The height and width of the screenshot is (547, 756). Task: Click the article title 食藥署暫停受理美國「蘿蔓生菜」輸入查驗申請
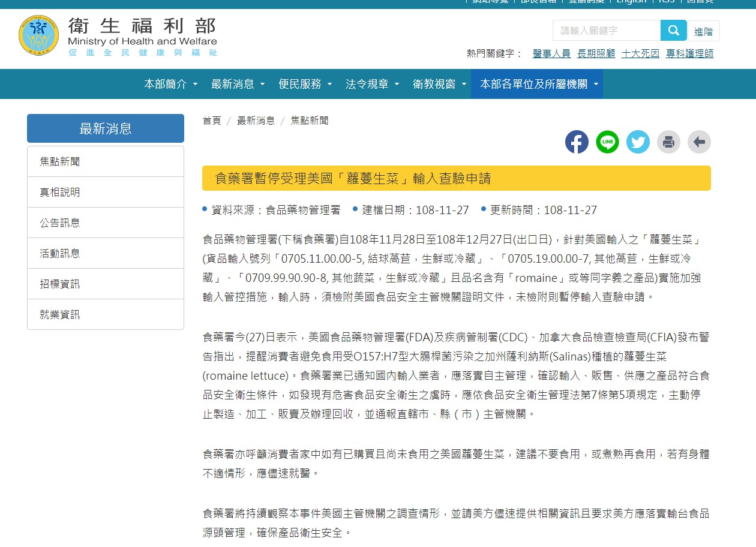click(353, 178)
